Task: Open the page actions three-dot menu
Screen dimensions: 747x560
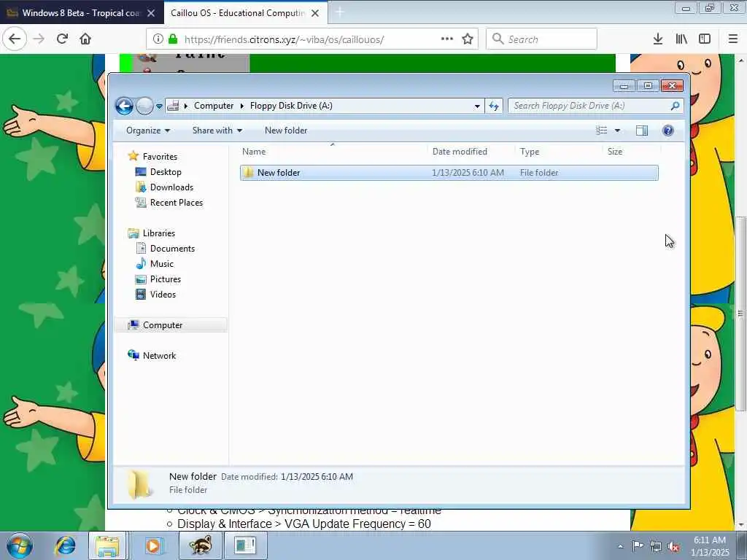Action: [447, 39]
